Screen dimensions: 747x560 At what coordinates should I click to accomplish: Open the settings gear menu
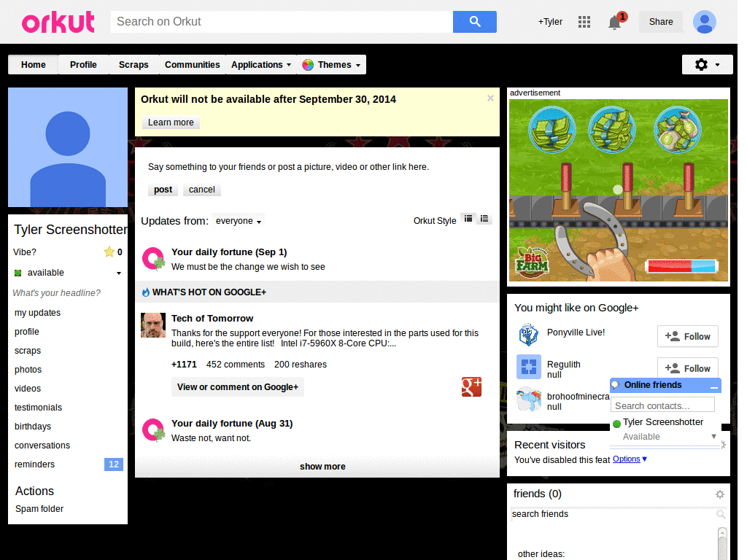point(707,64)
